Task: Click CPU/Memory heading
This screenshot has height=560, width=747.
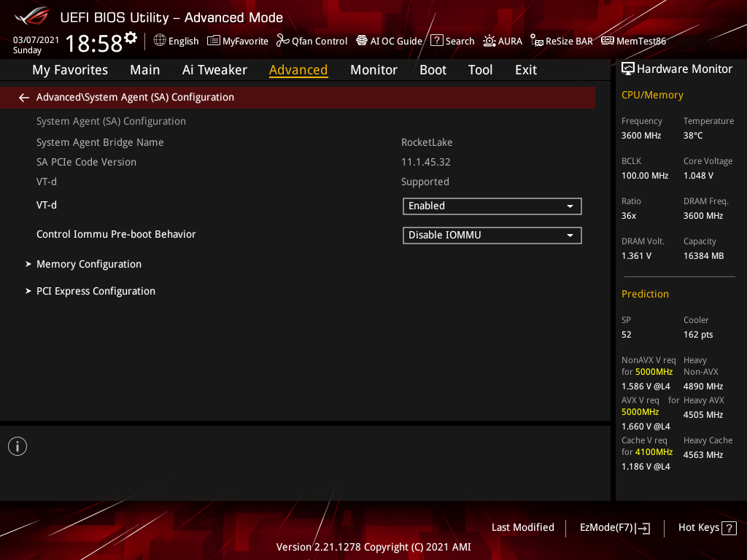Action: tap(652, 96)
